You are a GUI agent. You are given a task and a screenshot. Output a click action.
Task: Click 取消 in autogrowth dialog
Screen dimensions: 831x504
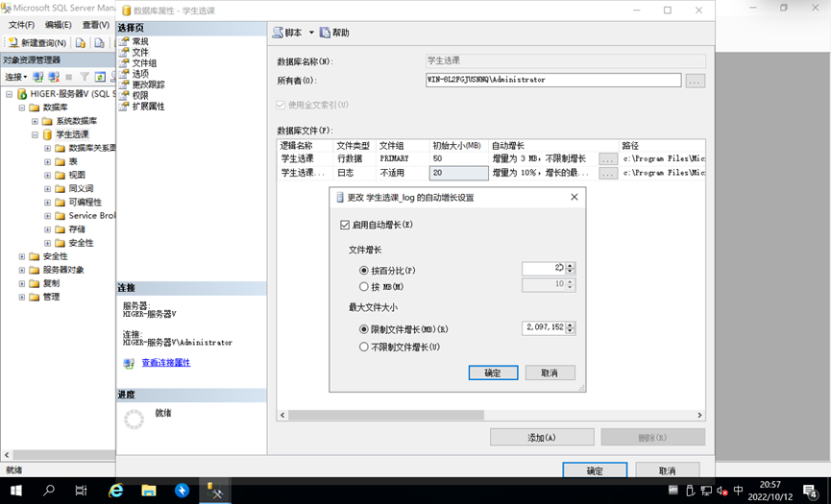tap(550, 372)
